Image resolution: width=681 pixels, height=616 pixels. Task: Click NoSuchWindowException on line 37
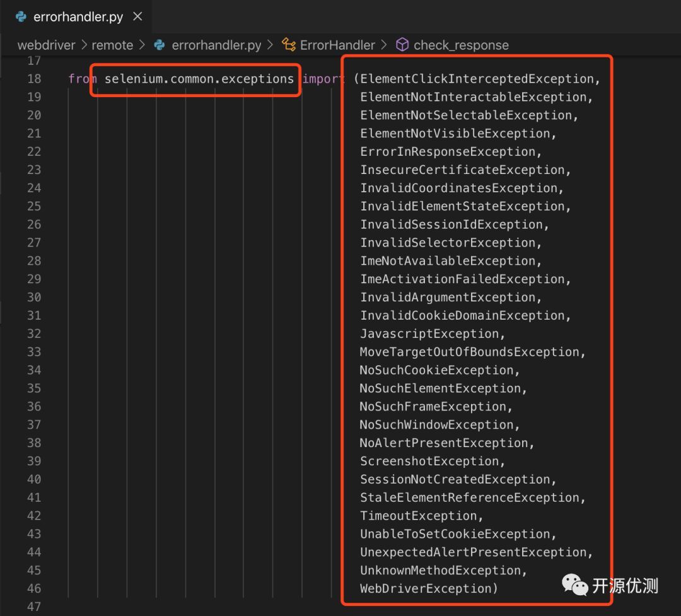coord(437,425)
